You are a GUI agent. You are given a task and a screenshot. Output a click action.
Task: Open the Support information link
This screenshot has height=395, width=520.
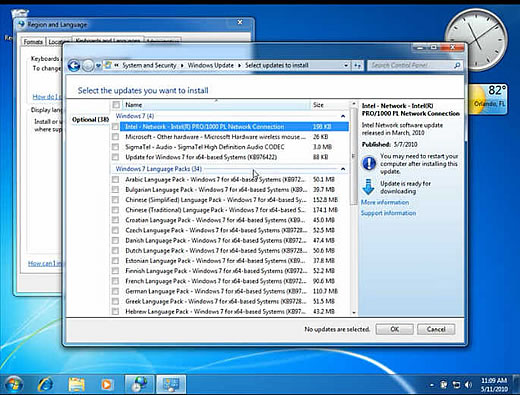388,213
